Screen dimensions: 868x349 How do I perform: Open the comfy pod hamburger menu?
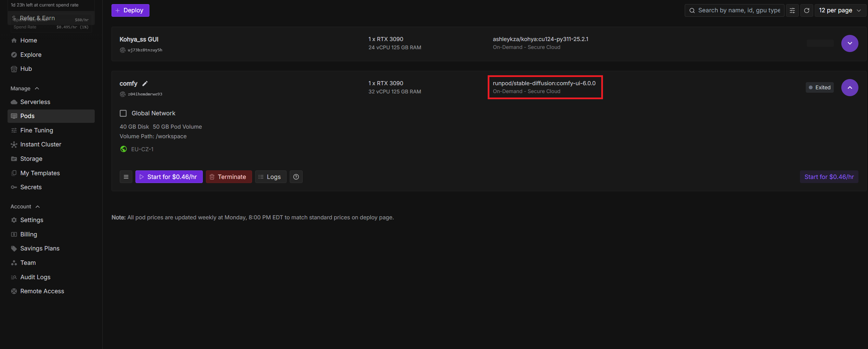126,177
